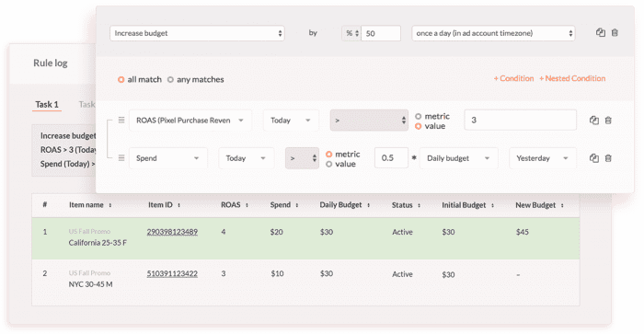
Task: Edit ROAS threshold value field 3
Action: click(x=521, y=121)
